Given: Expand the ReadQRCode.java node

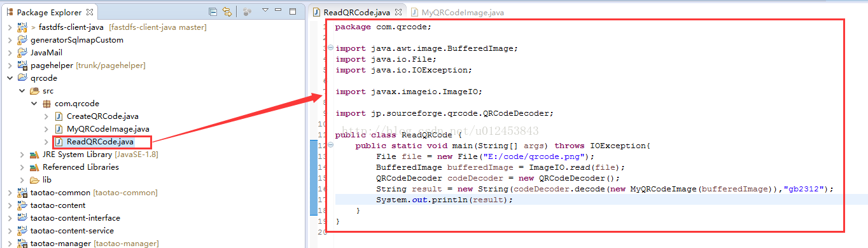Looking at the screenshot, I should tap(46, 141).
